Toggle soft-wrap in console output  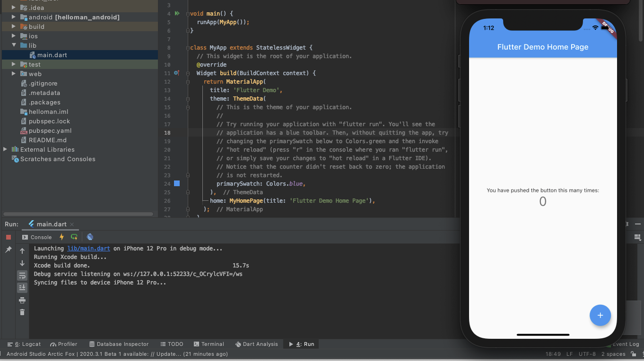pyautogui.click(x=22, y=275)
